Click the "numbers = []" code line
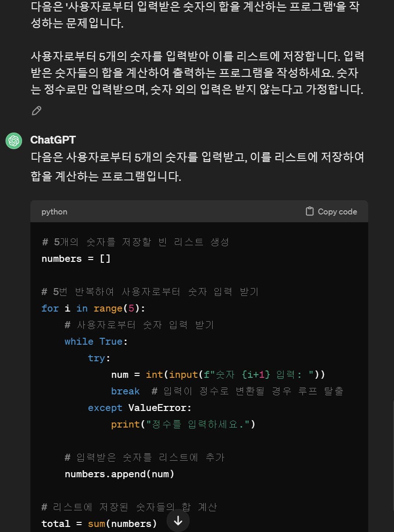Viewport: 394px width, 532px height. [76, 259]
